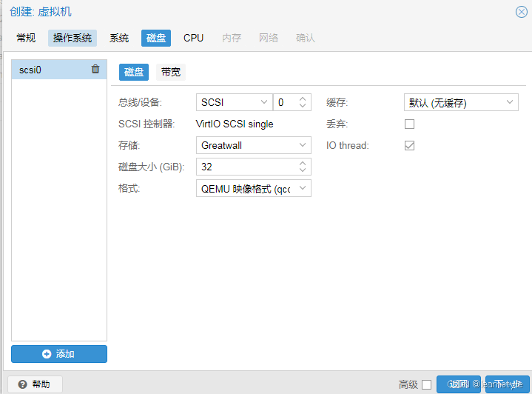Decrease the device number stepper
Screen dimensions: 532x394
coord(303,106)
